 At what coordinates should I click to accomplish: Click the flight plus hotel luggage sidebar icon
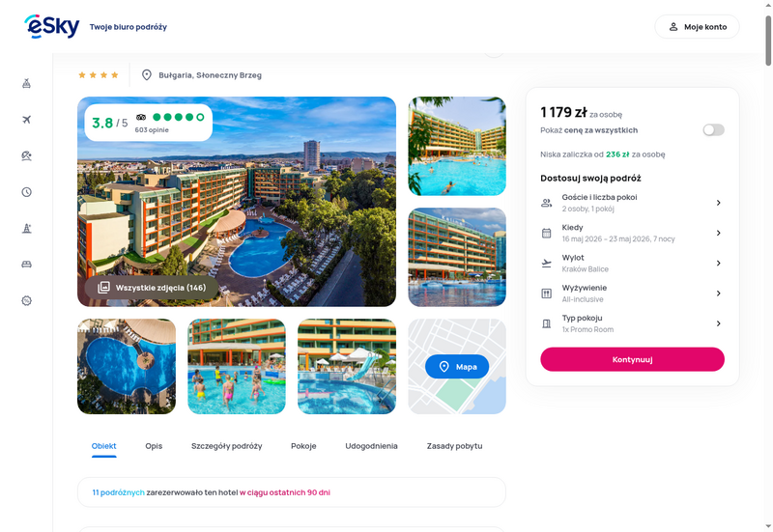27,83
